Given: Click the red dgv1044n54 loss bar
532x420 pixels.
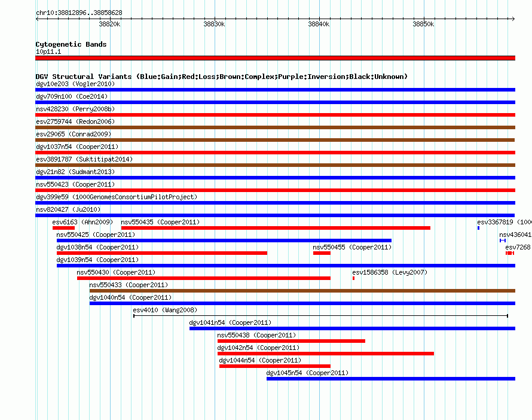Looking at the screenshot, I should (x=275, y=366).
